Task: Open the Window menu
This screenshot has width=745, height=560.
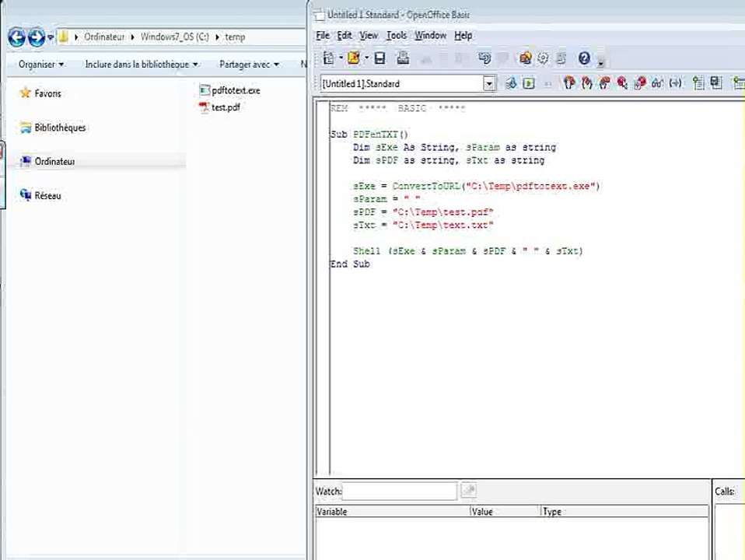Action: (430, 35)
